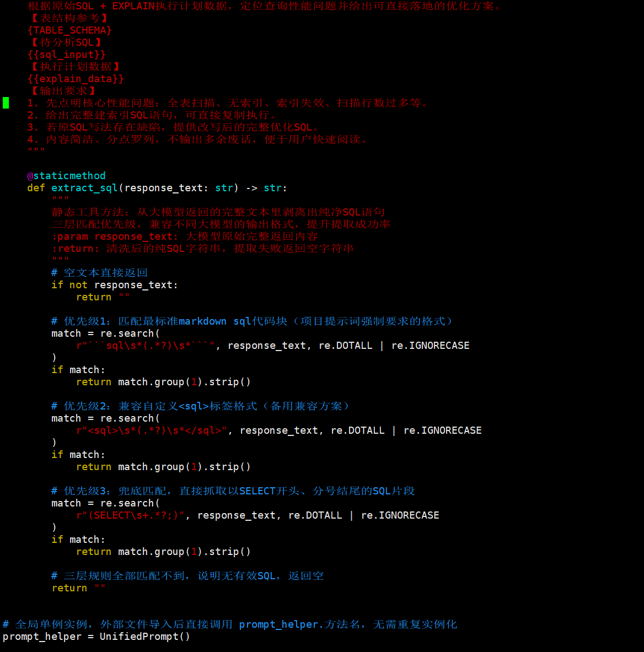Click the final return "" line of extract_sql
Image resolution: width=644 pixels, height=652 pixels.
[x=79, y=588]
